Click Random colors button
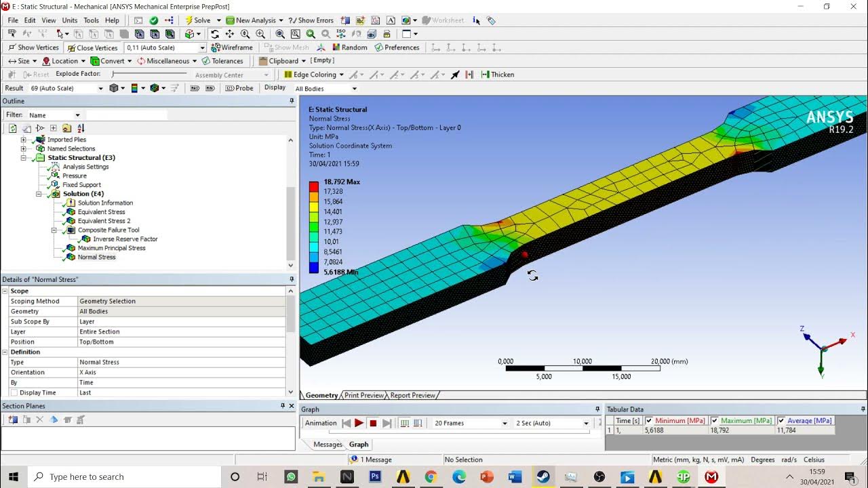The image size is (868, 488). tap(349, 47)
